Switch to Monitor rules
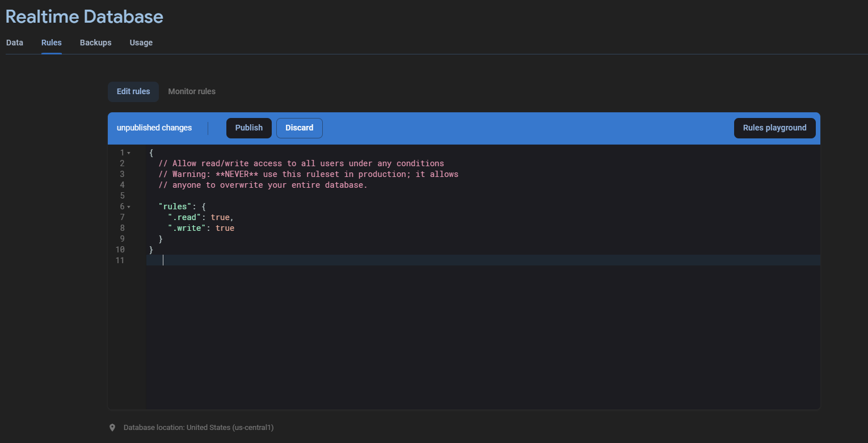The image size is (868, 443). [x=192, y=91]
